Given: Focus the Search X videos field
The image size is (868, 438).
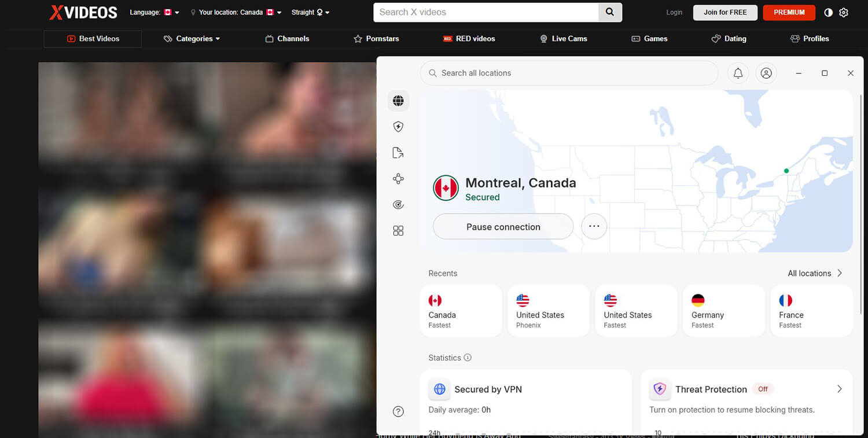Looking at the screenshot, I should [486, 12].
